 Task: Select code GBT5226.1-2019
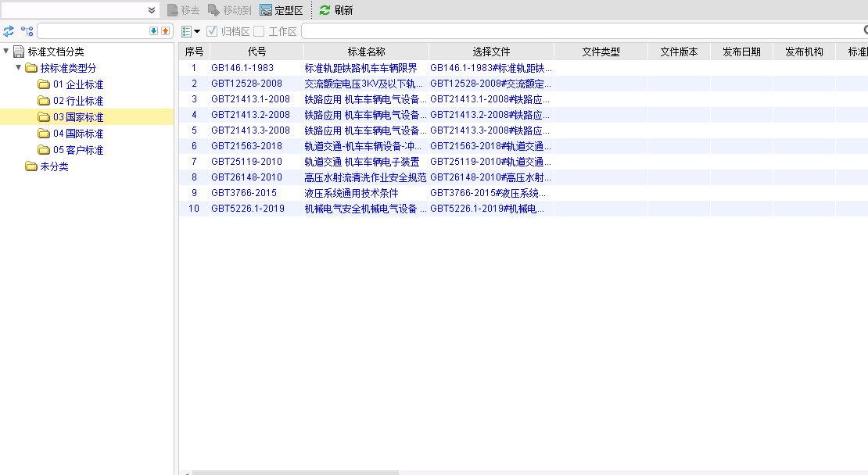point(248,209)
